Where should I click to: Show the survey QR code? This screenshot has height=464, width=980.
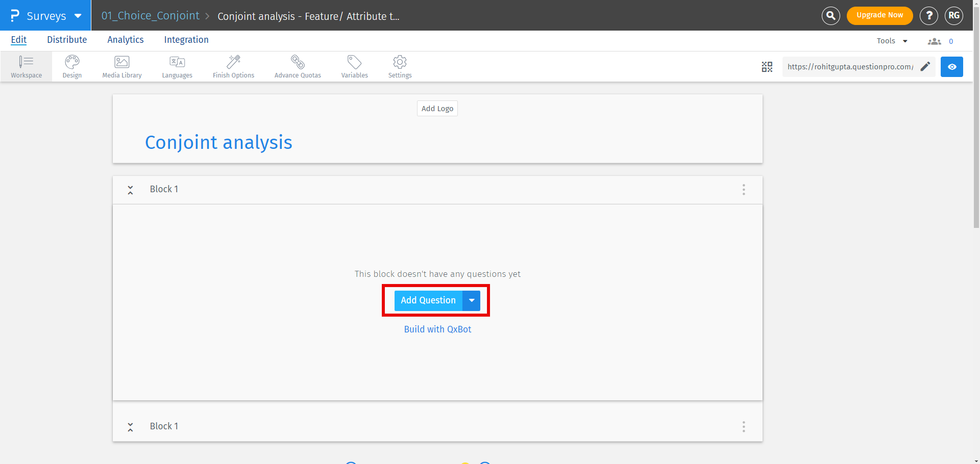(x=767, y=67)
